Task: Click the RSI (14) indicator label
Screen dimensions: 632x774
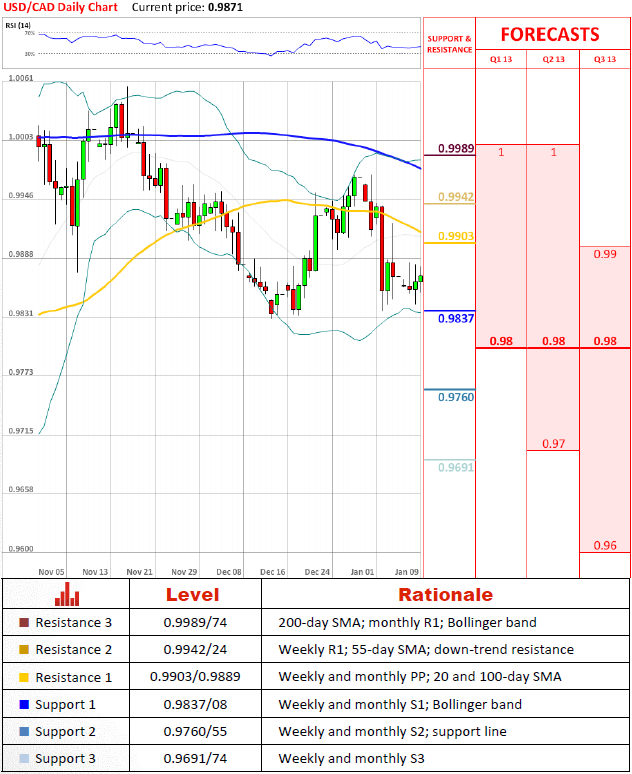Action: pyautogui.click(x=18, y=25)
